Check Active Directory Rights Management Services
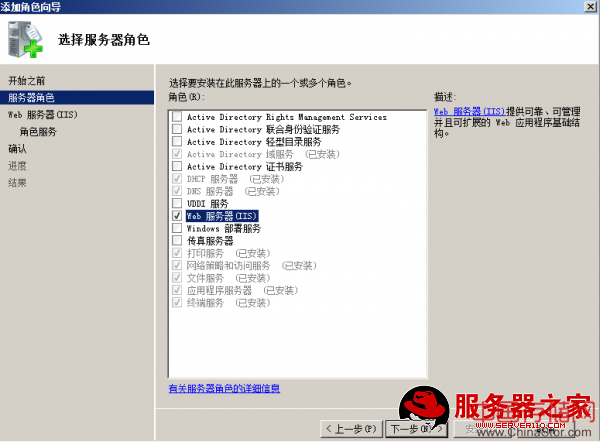600x442 pixels. click(x=178, y=117)
